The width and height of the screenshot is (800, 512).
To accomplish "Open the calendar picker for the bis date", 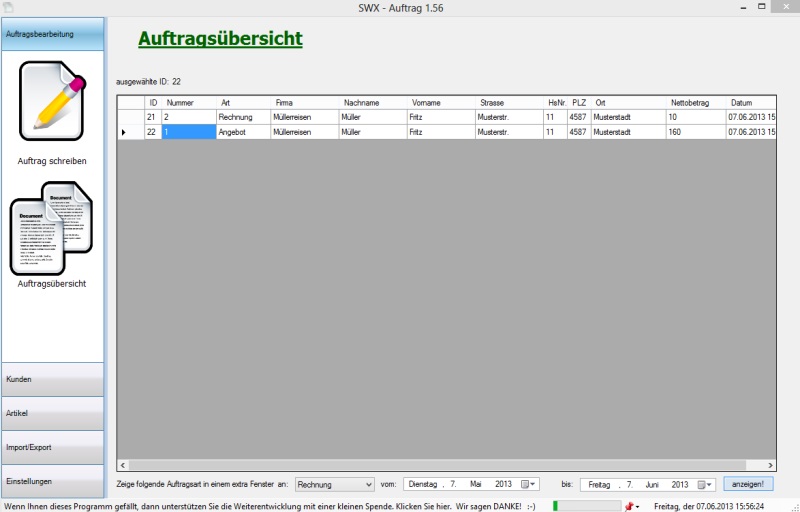I will click(x=708, y=484).
